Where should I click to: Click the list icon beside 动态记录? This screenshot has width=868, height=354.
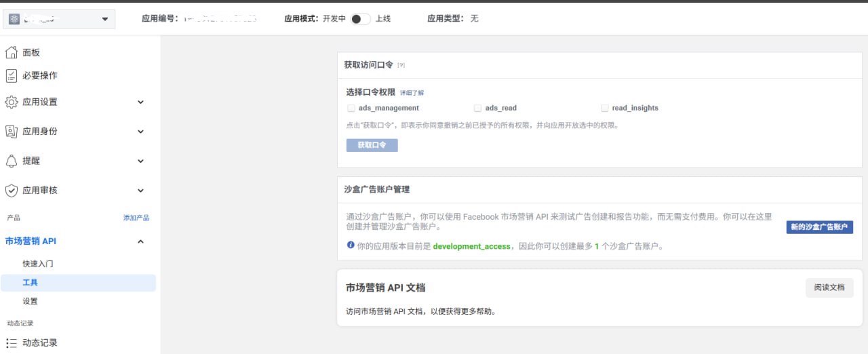pyautogui.click(x=12, y=343)
